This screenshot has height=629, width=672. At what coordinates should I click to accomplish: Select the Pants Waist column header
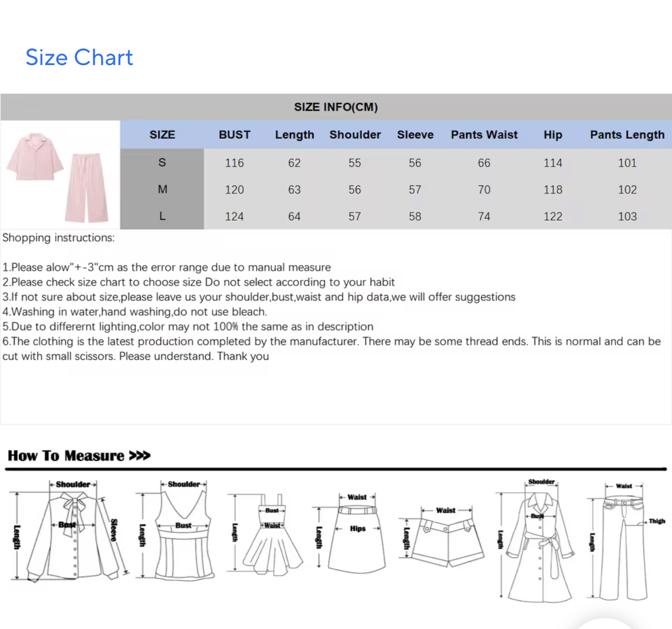coord(484,135)
